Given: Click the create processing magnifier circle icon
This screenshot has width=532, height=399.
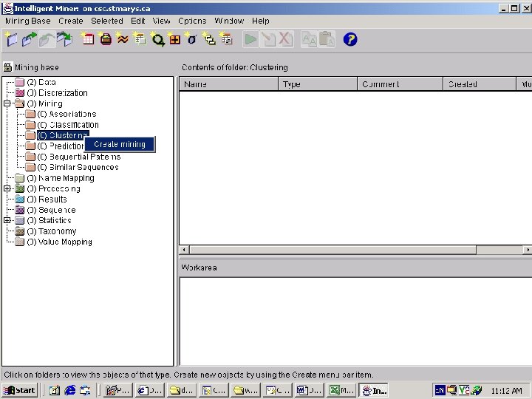Looking at the screenshot, I should [x=157, y=39].
